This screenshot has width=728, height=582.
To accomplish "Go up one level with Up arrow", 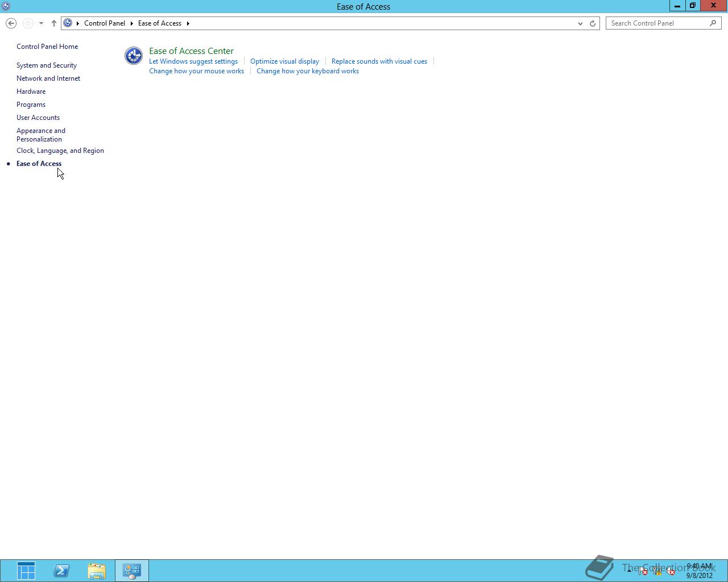I will click(54, 23).
